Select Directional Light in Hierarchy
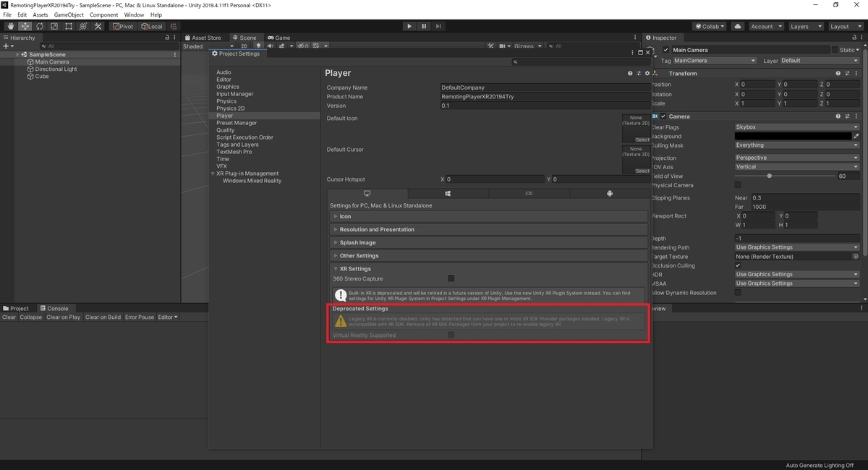The height and width of the screenshot is (470, 868). coord(56,69)
